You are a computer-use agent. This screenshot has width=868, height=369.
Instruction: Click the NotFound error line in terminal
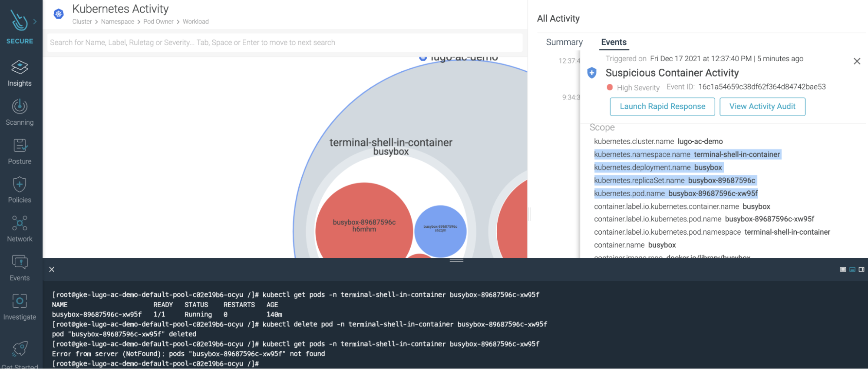pyautogui.click(x=188, y=354)
